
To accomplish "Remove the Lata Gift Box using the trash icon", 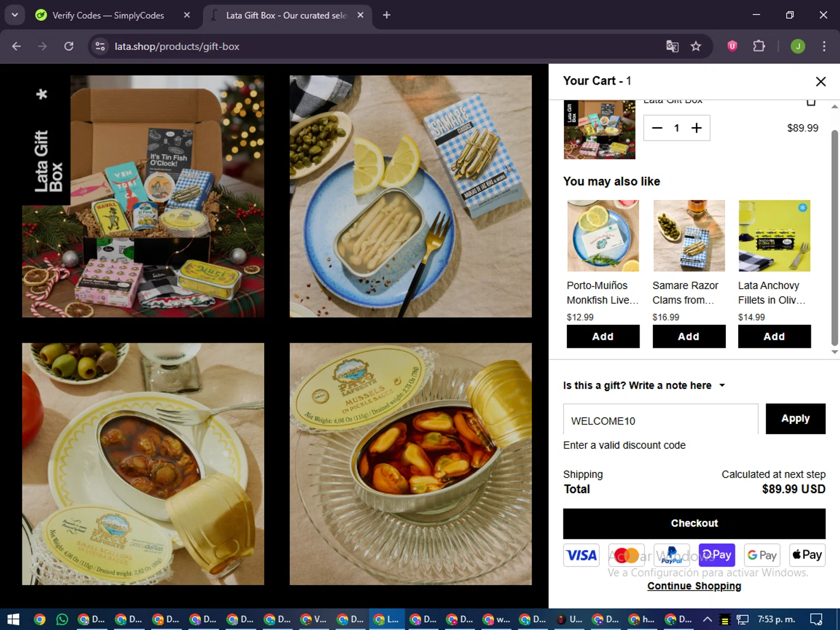I will 810,102.
